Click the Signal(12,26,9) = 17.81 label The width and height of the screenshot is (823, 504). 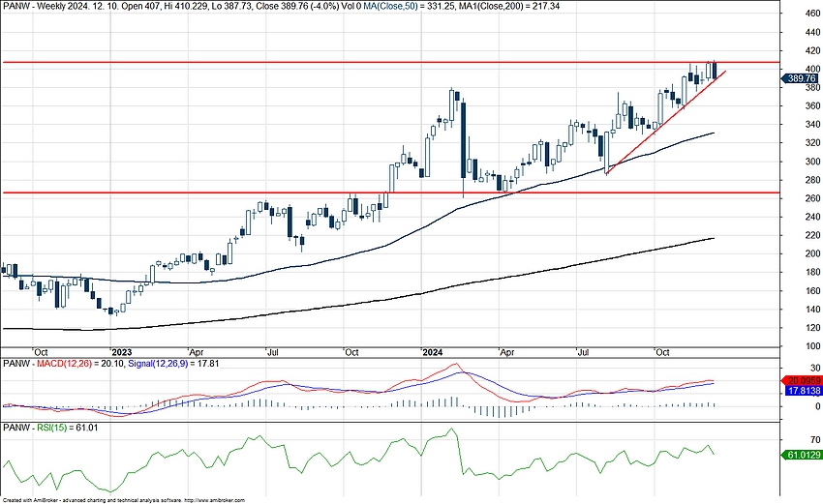[173, 363]
